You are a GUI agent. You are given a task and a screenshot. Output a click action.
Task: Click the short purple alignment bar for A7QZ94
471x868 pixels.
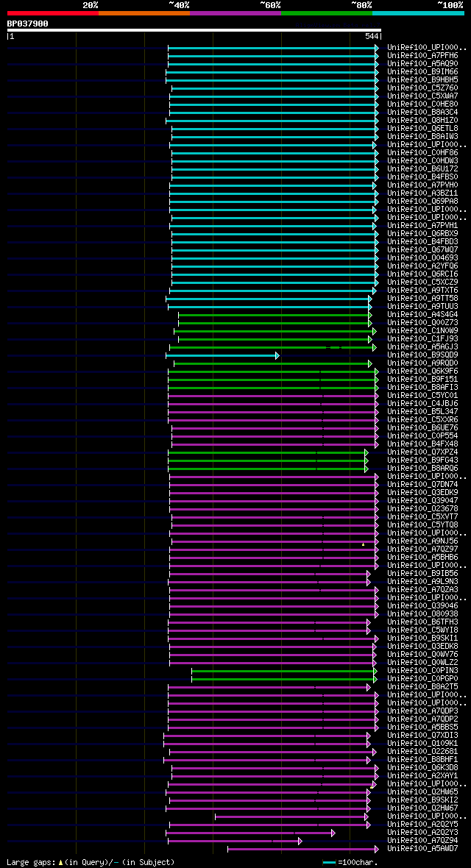point(235,841)
